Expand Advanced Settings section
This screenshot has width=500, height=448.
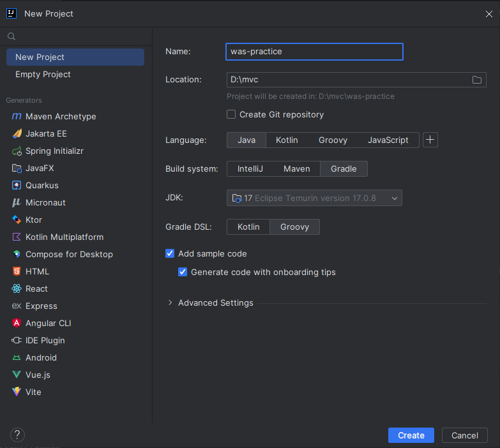[x=170, y=302]
